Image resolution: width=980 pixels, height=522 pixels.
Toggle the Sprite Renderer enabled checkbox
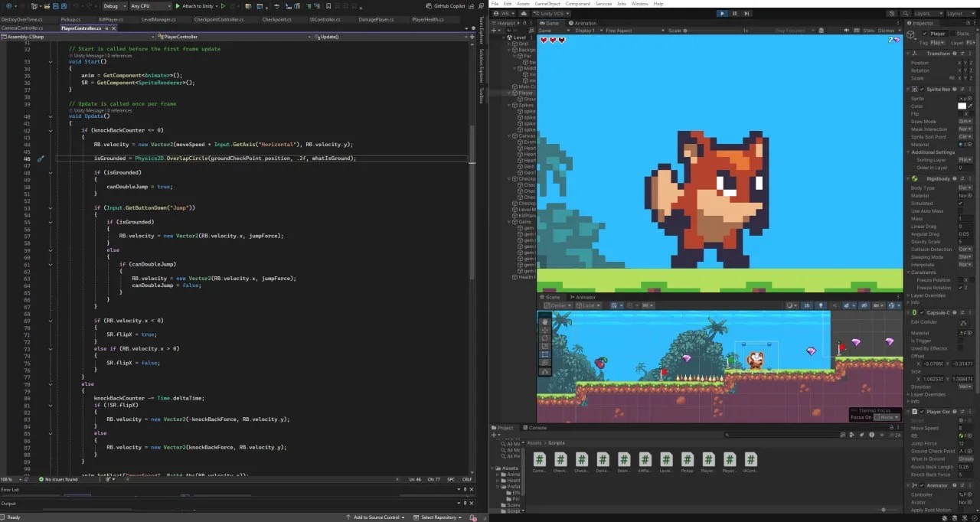[923, 90]
